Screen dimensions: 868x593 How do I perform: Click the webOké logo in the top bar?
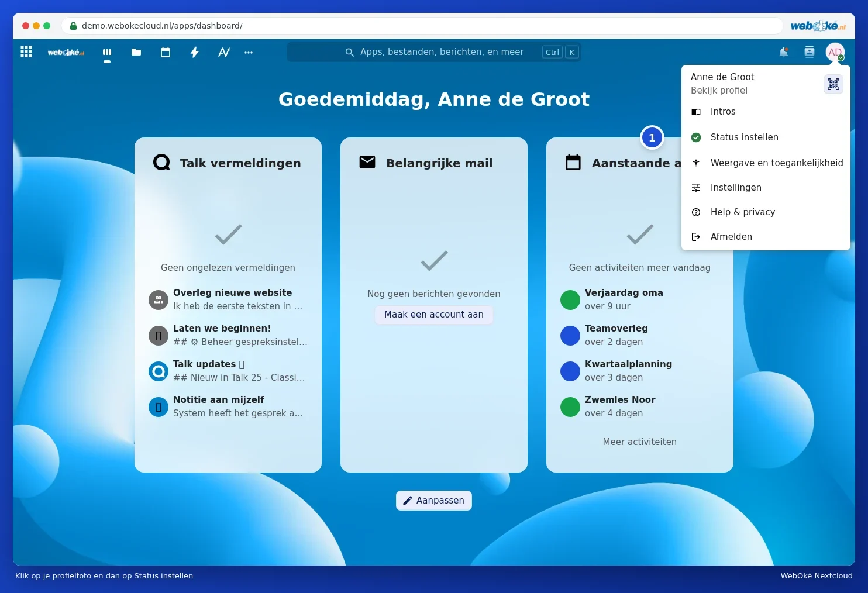(x=66, y=53)
